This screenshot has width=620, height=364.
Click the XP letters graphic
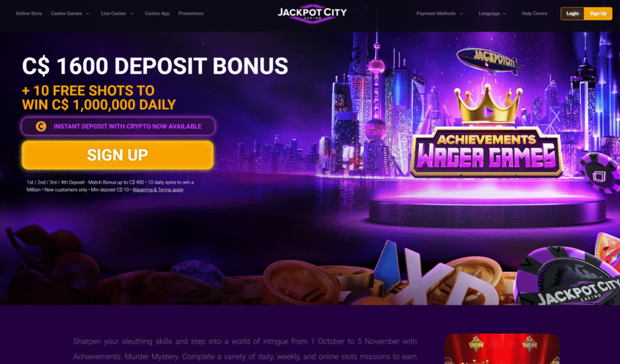tap(439, 281)
